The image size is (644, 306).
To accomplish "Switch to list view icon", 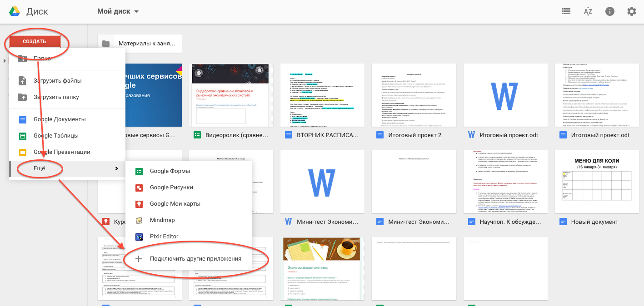I will point(566,11).
